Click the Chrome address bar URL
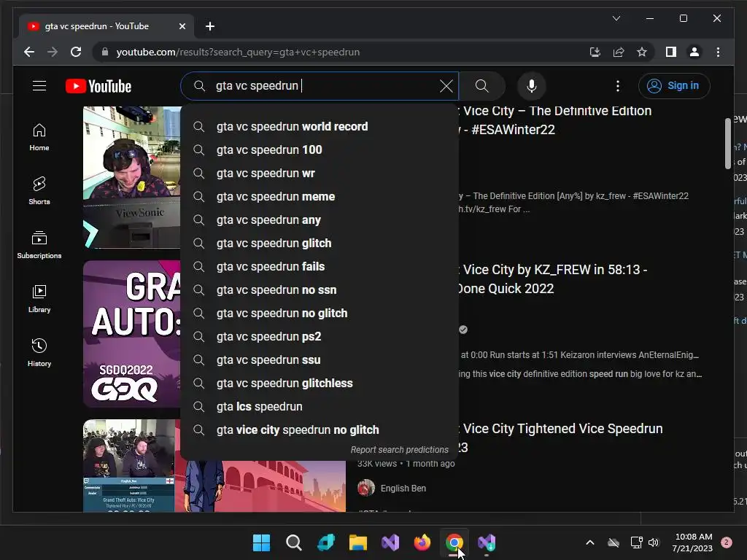Image resolution: width=747 pixels, height=560 pixels. coord(238,52)
